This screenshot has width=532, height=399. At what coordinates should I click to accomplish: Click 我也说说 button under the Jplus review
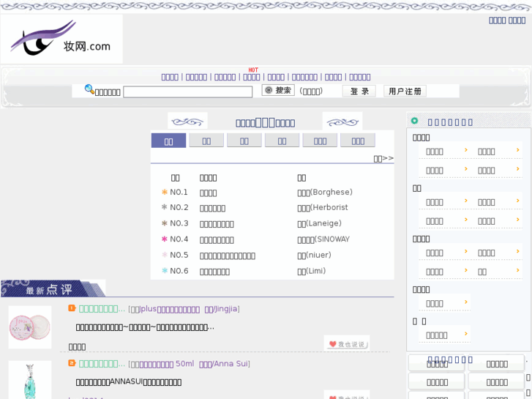coord(347,343)
